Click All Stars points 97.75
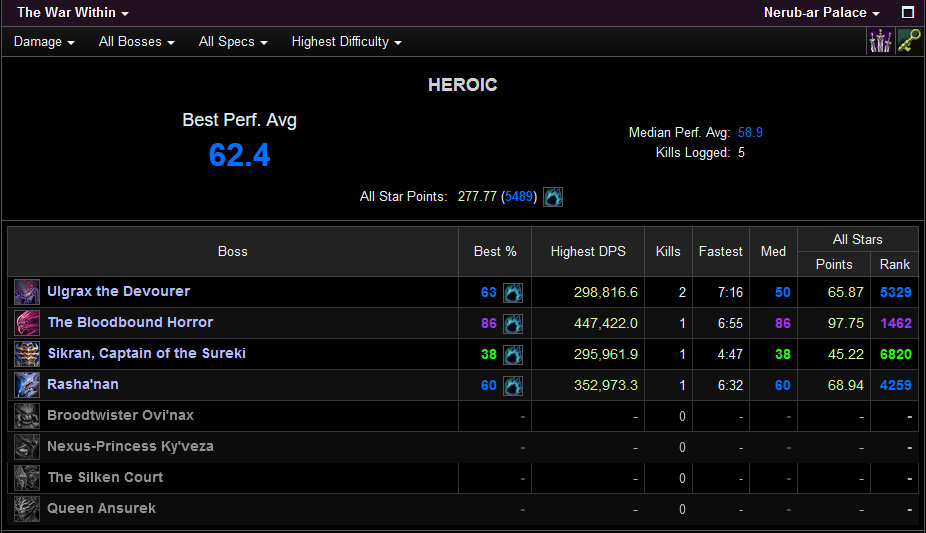The image size is (926, 533). 846,323
